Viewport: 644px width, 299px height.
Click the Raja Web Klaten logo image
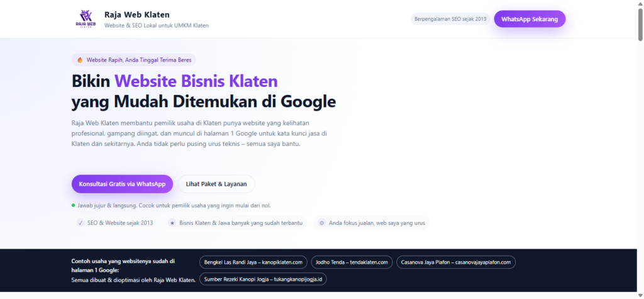coord(86,19)
